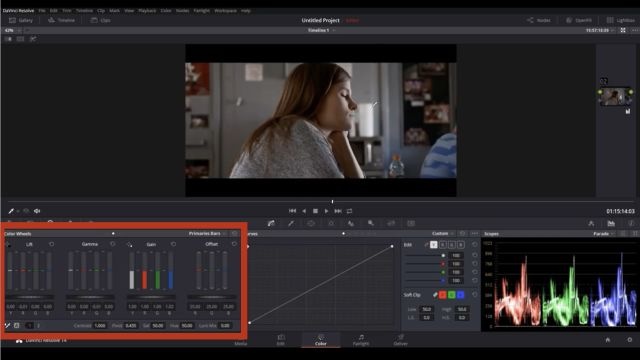Pick white point with Gain eyedropper

[x=129, y=244]
